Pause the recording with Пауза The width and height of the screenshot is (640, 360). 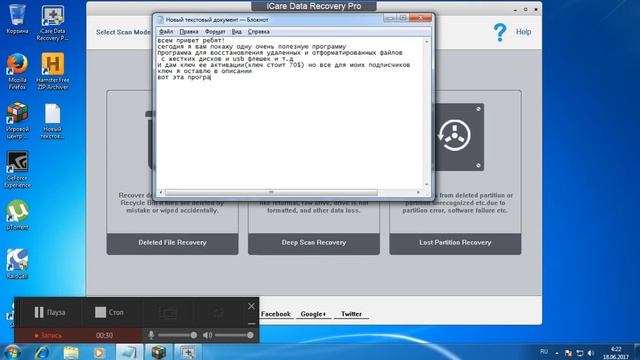50,313
